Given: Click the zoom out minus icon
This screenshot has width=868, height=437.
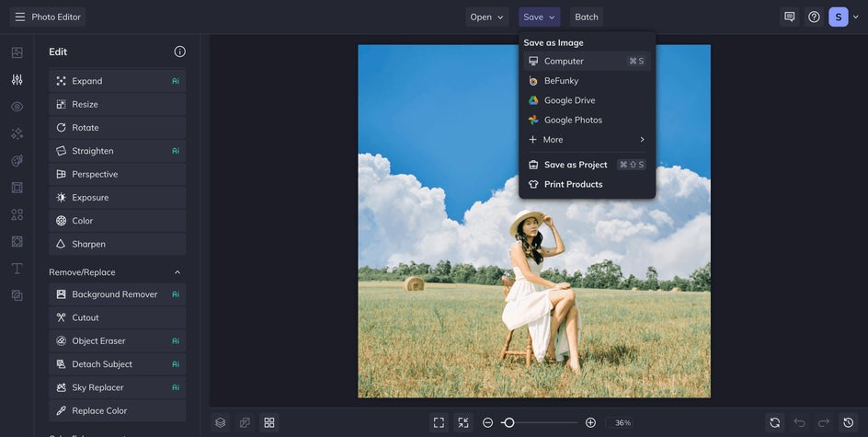Looking at the screenshot, I should point(487,422).
